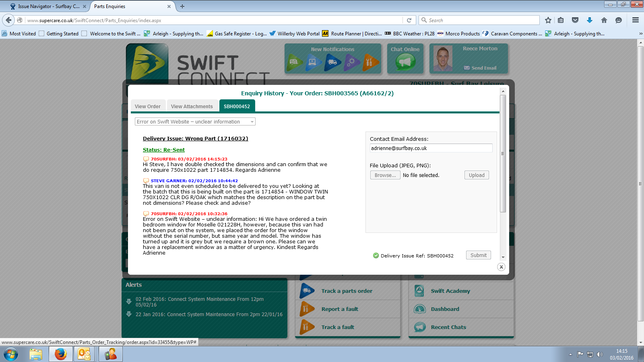Reload the current page
Screen dimensions: 644x362
[409, 20]
